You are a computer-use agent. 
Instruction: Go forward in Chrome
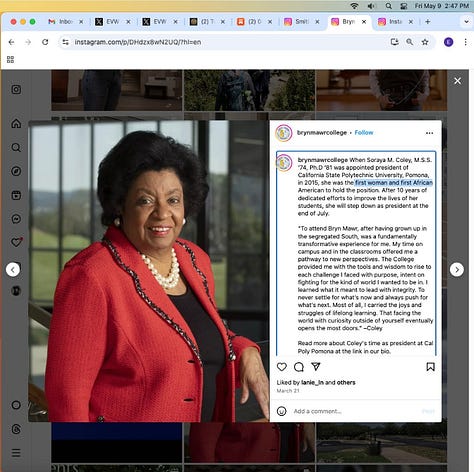pos(28,42)
